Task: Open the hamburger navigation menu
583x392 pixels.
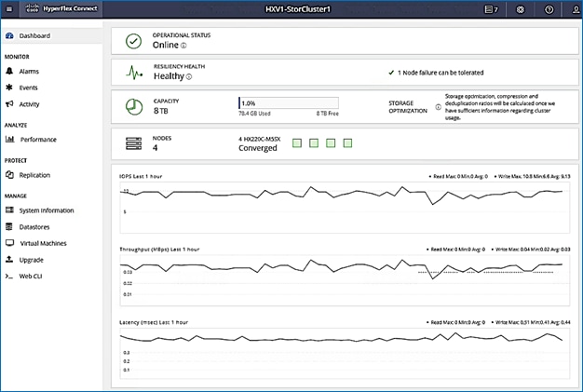Action: click(x=9, y=9)
